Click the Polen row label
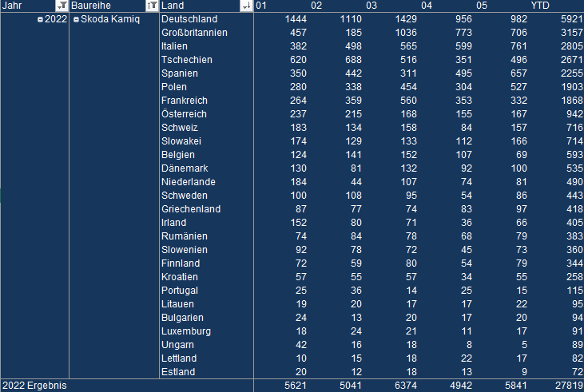Viewport: 584px width, 392px height. [x=174, y=87]
